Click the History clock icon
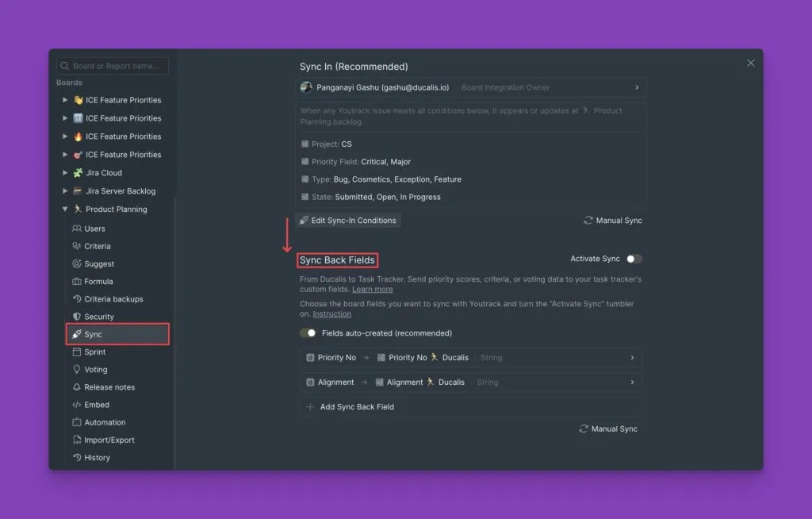 (x=77, y=458)
